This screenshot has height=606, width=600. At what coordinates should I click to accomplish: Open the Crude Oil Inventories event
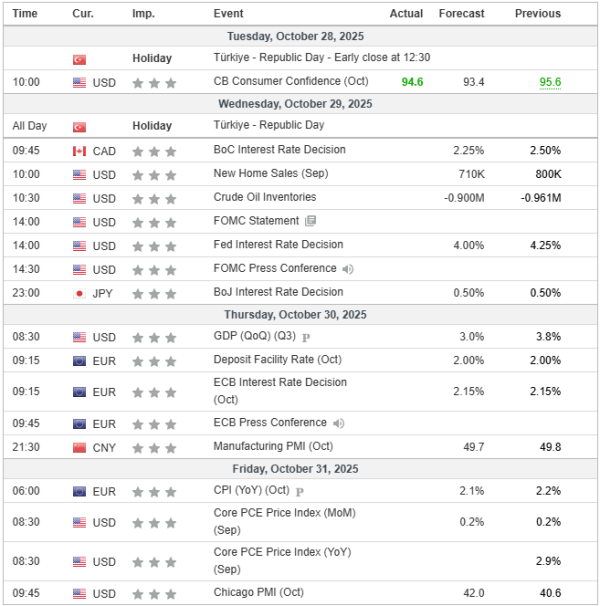[x=264, y=197]
